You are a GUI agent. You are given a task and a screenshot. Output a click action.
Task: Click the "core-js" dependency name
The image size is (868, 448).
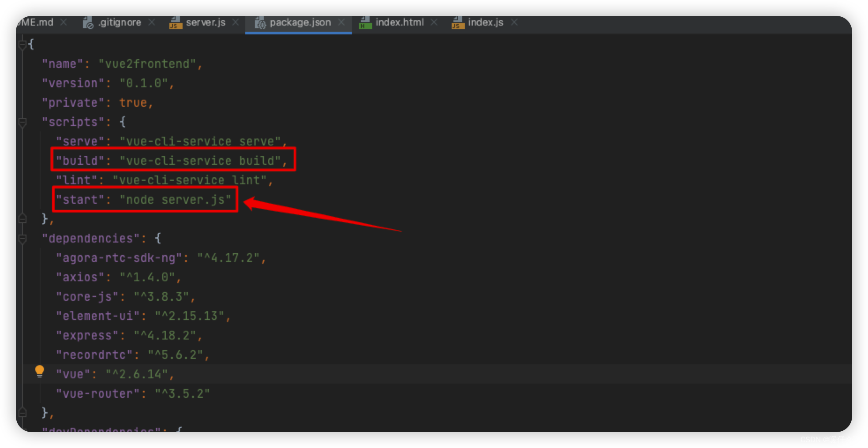click(87, 297)
